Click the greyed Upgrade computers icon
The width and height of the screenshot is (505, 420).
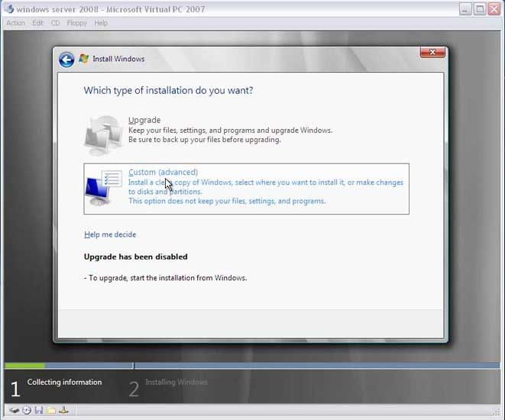(x=104, y=135)
